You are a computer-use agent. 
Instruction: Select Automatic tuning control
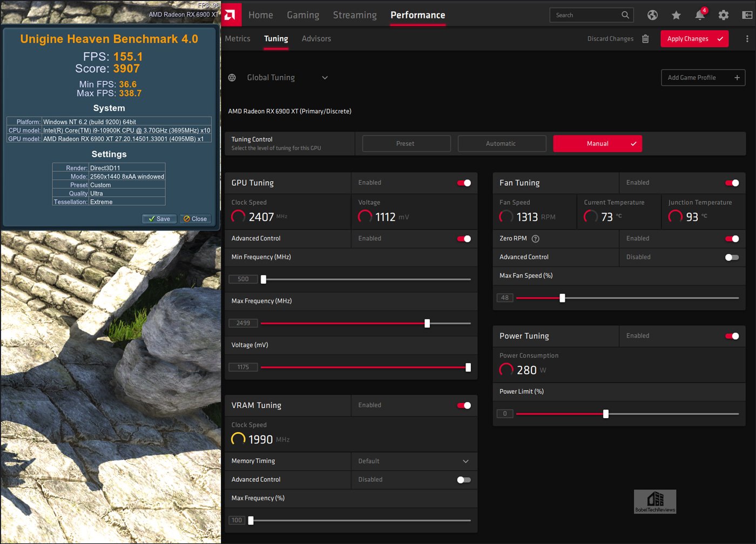click(502, 144)
